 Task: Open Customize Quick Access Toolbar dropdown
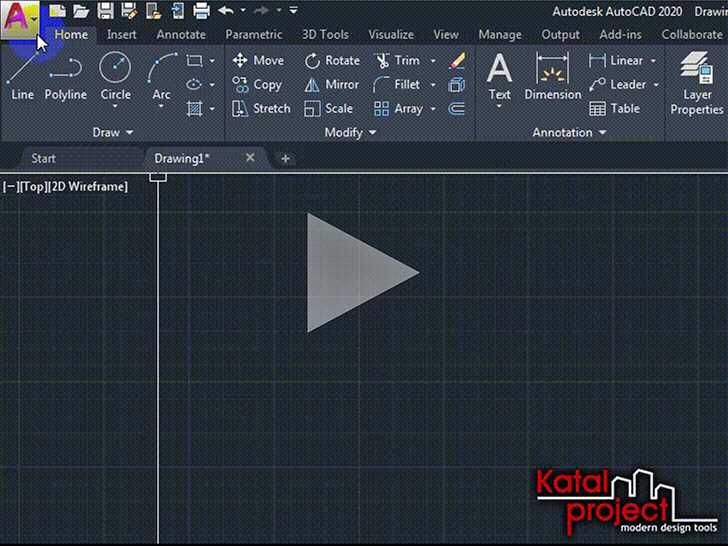pos(293,10)
